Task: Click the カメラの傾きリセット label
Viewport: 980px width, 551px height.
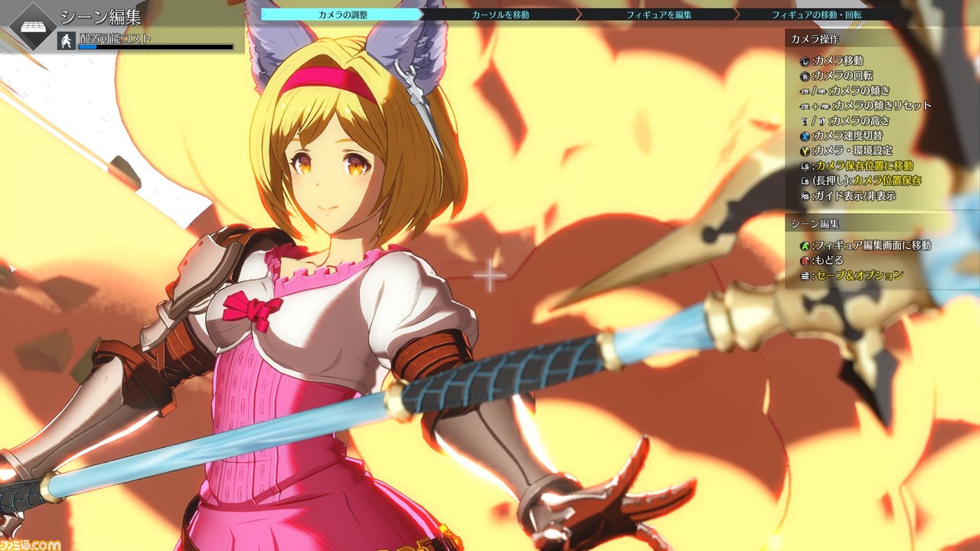Action: pyautogui.click(x=882, y=106)
